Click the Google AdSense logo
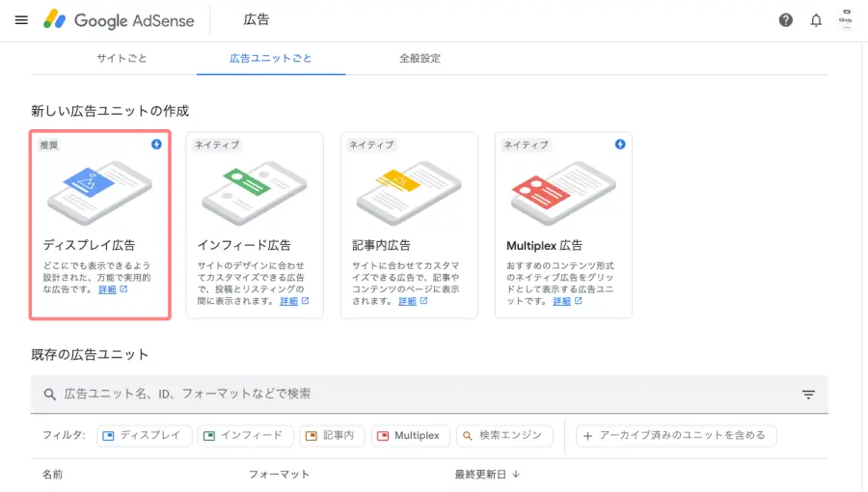Screen dimensions: 868x492 [x=119, y=20]
